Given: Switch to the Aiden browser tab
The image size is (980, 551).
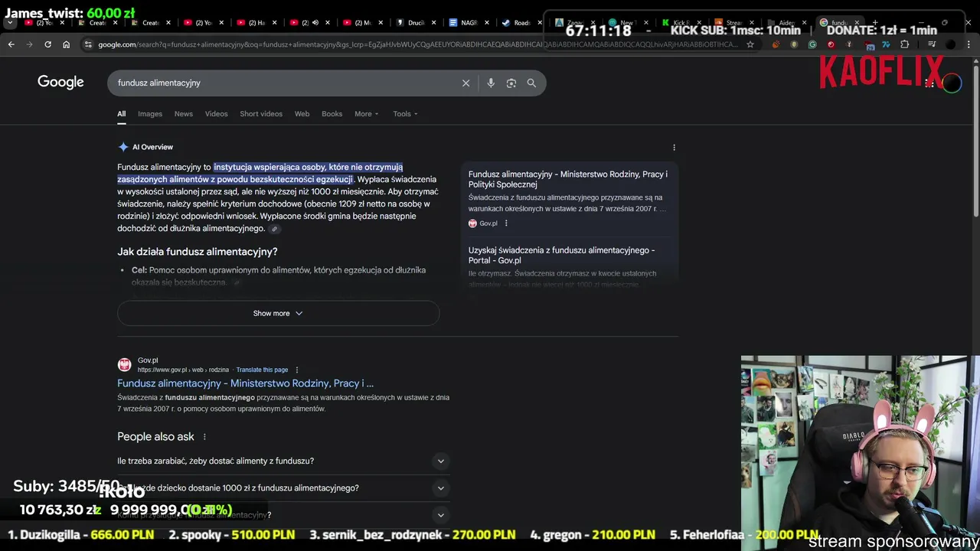Looking at the screenshot, I should coord(786,23).
